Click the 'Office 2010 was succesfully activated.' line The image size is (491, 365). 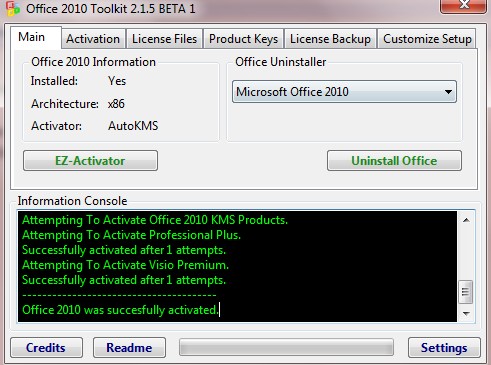pyautogui.click(x=120, y=310)
